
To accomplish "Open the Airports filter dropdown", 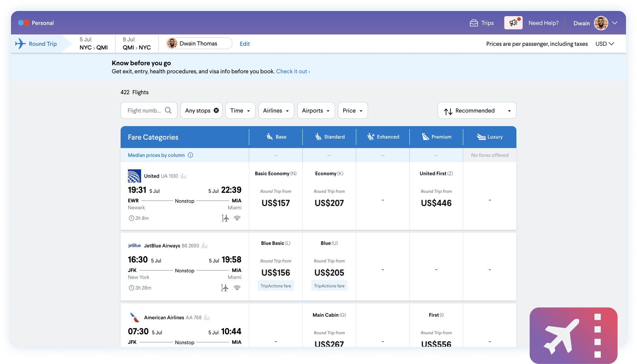I will (x=316, y=110).
